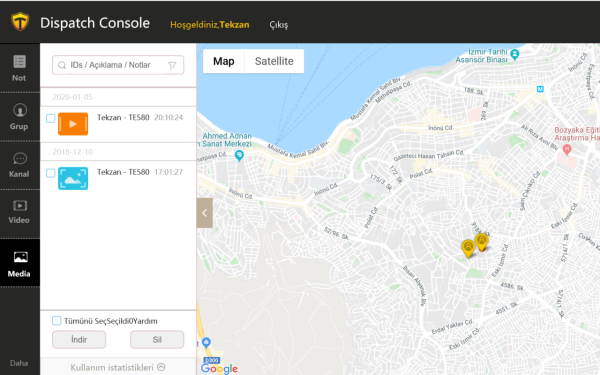Open the Kanal sidebar section
Screen dimensions: 600x375
coord(19,165)
